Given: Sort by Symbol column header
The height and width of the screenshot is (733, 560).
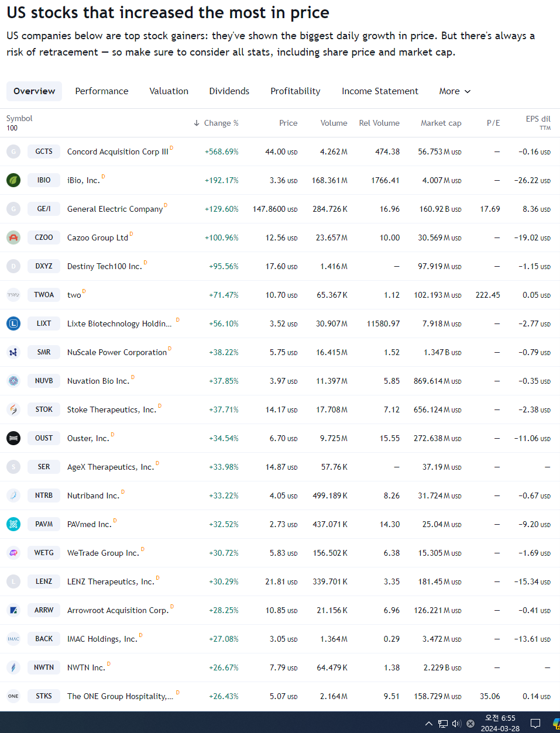Looking at the screenshot, I should click(19, 118).
